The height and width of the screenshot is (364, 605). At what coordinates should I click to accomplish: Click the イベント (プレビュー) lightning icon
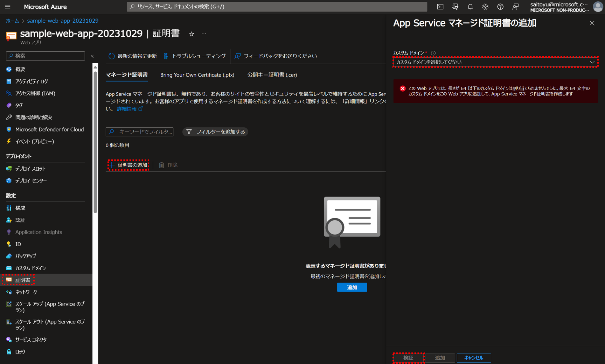9,141
